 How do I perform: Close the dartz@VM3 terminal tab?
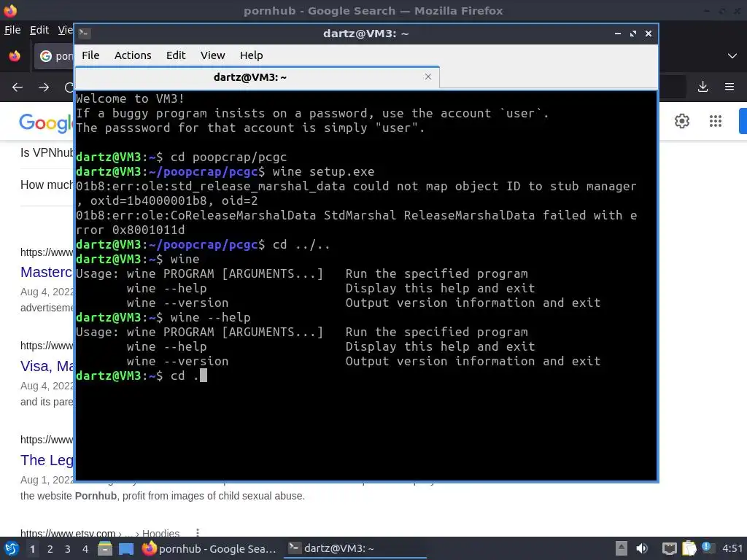pos(427,77)
